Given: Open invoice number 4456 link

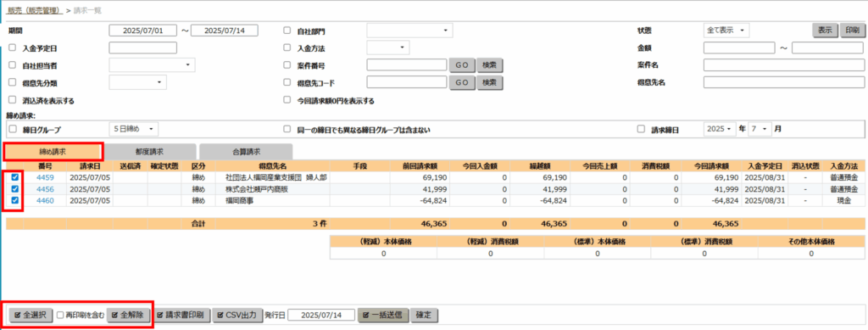Looking at the screenshot, I should (45, 189).
